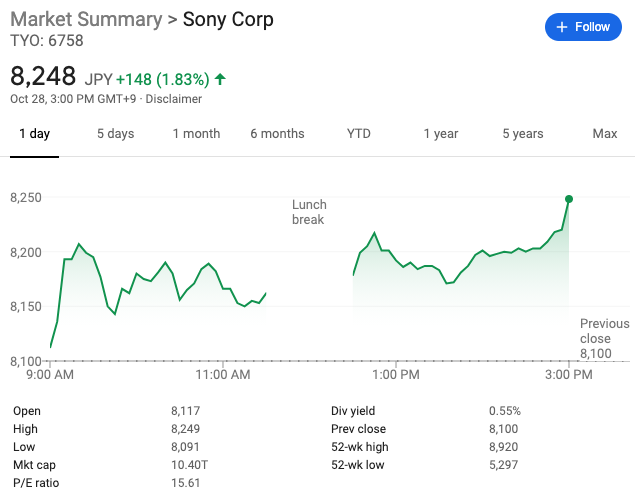
Task: Click the Open value 8,117
Action: point(185,411)
